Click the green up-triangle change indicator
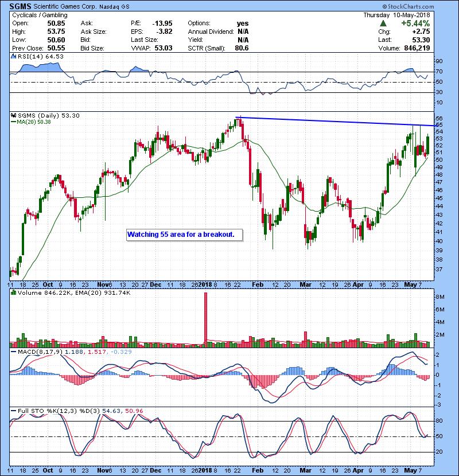 pos(383,24)
